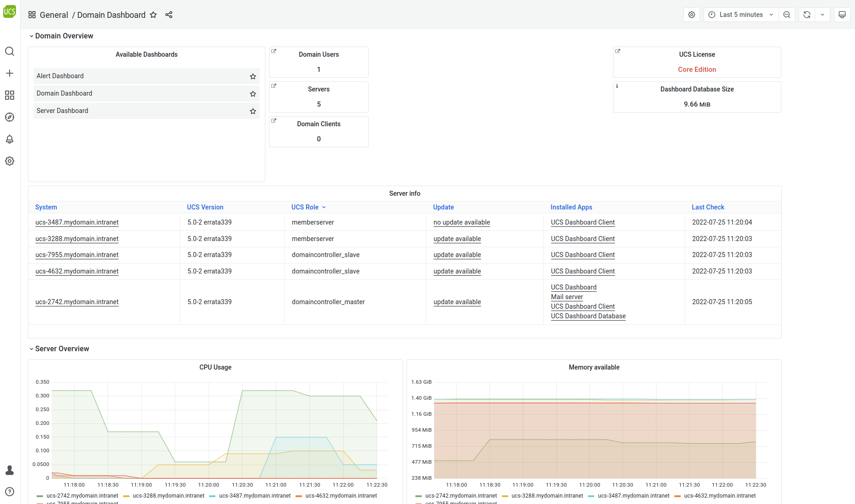
Task: Zoom out time range
Action: tap(787, 15)
